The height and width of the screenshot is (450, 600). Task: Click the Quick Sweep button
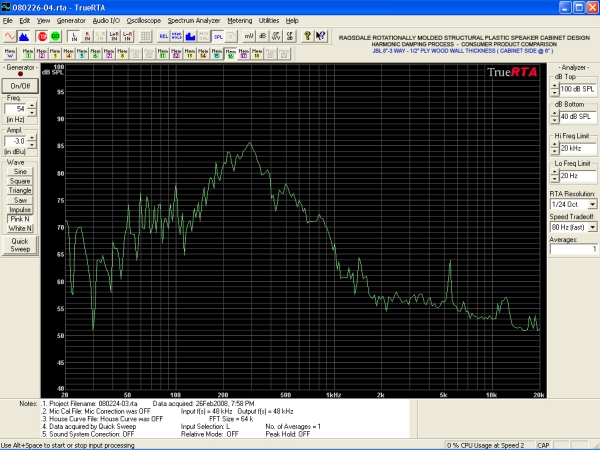coord(19,245)
